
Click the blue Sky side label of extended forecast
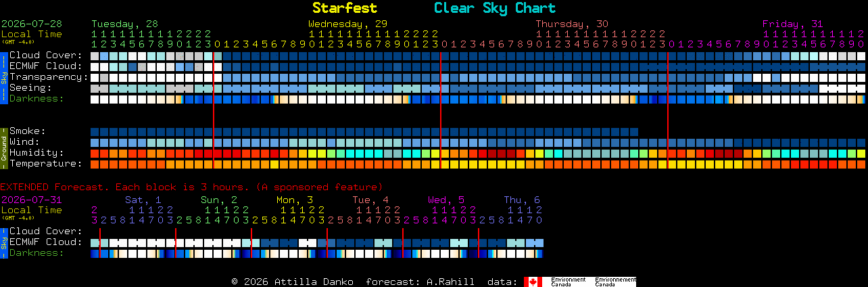[x=3, y=242]
